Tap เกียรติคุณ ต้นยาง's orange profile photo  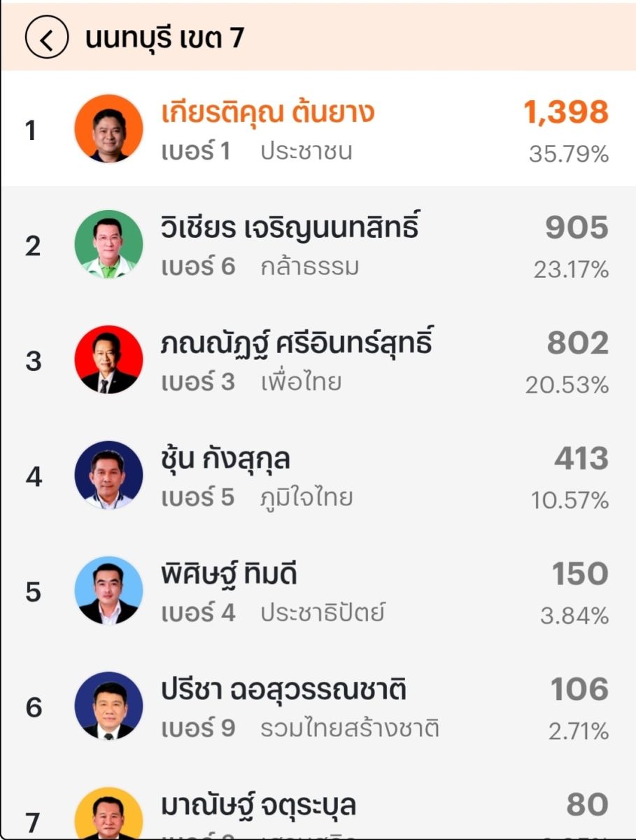coord(108,129)
